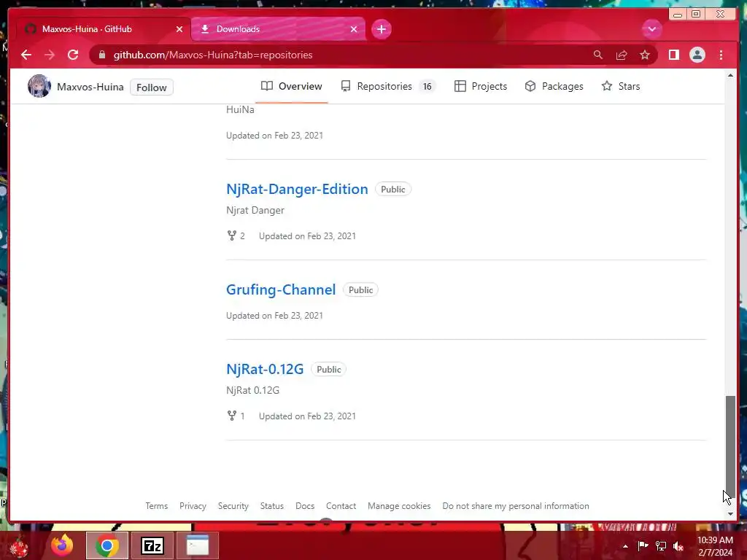Screen dimensions: 747x560
Task: Follow the Maxvos-Huina user
Action: coord(152,87)
